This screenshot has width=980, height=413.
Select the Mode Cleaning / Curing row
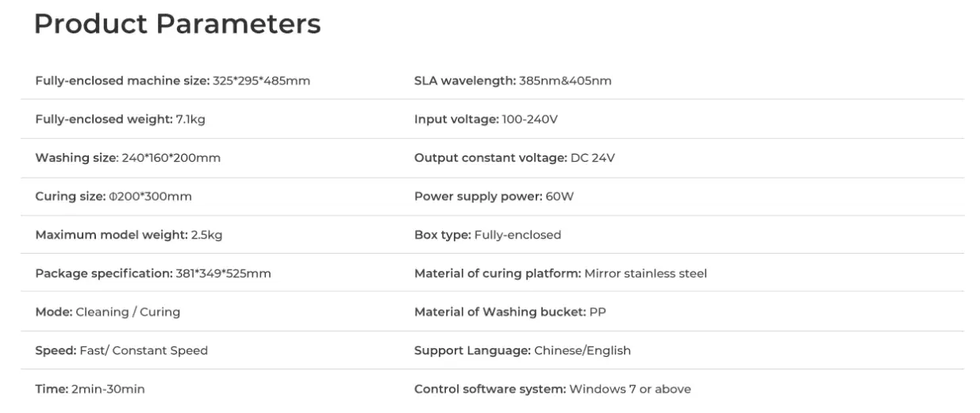click(x=107, y=312)
